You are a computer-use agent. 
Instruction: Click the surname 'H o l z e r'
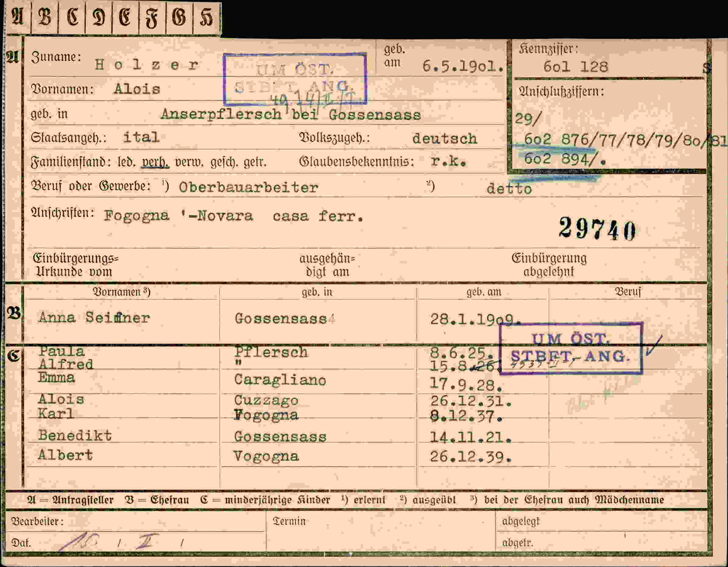(147, 64)
